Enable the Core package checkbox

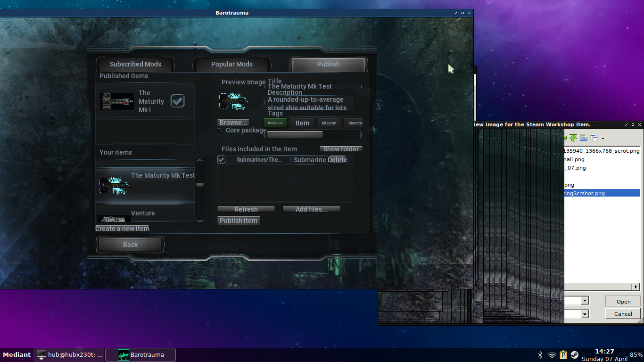tap(219, 130)
